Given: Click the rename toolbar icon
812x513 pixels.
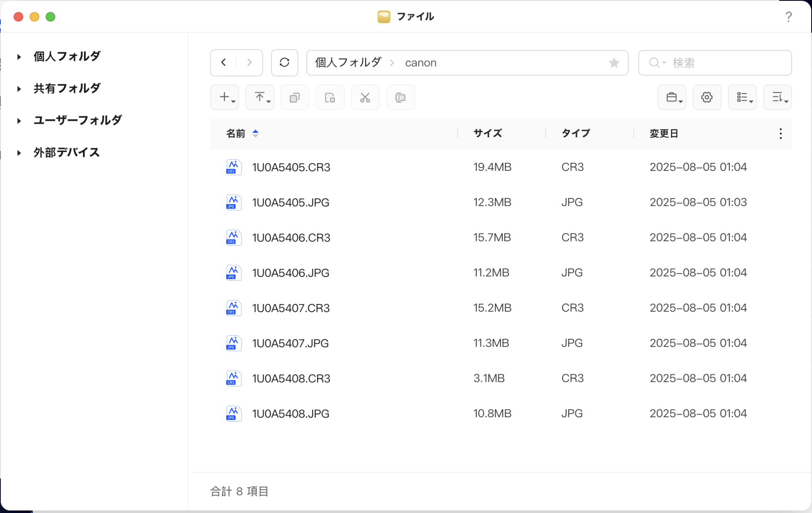Looking at the screenshot, I should [x=400, y=97].
